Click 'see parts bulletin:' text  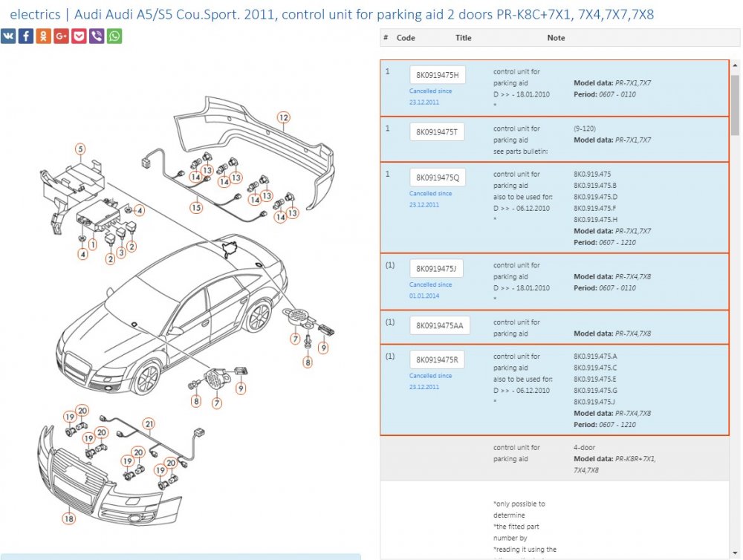[520, 151]
